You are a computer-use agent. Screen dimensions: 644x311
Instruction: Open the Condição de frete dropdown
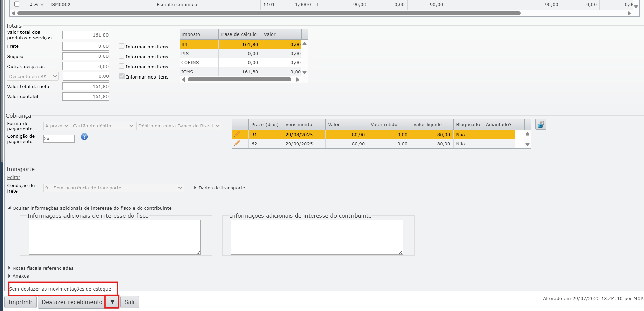(114, 188)
